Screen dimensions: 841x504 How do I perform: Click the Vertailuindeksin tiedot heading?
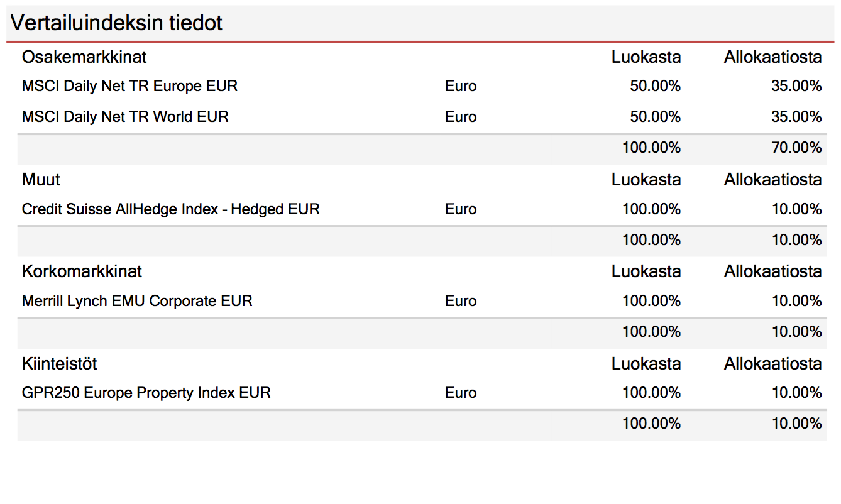coord(117,23)
